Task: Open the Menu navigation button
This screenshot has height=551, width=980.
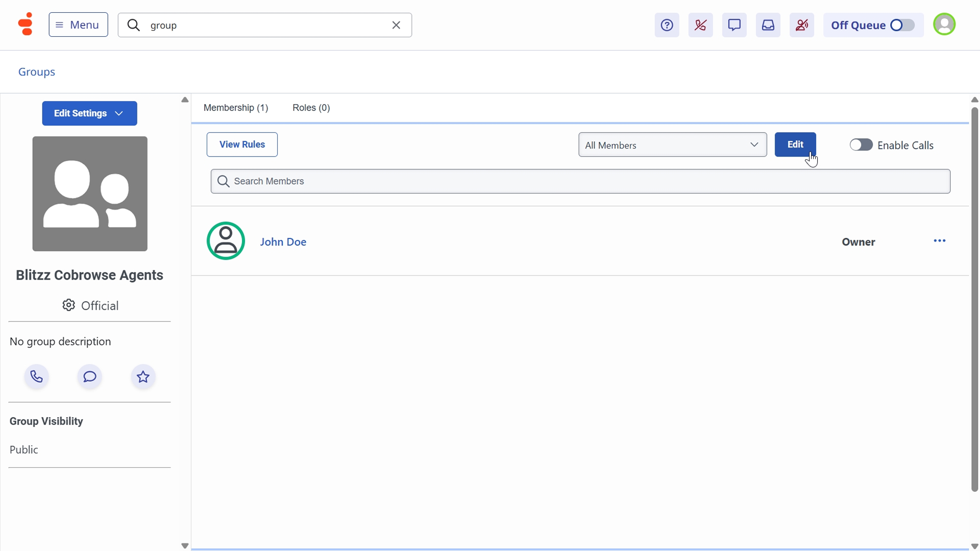Action: 78,24
